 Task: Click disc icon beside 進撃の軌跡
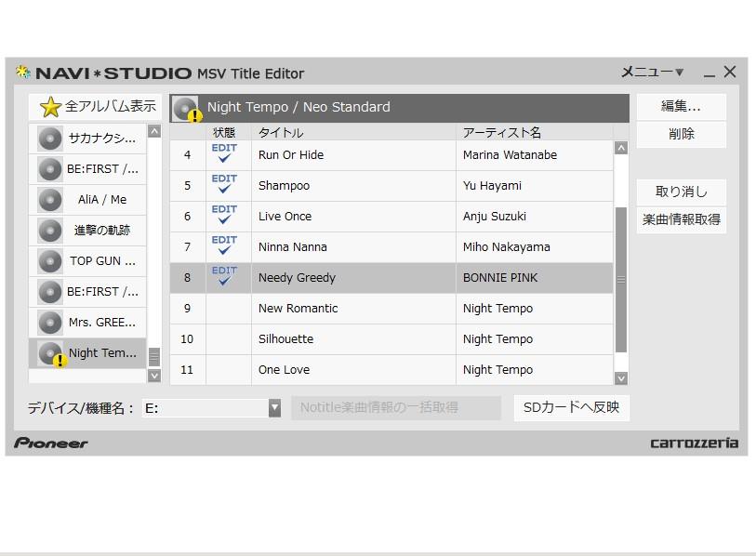coord(50,231)
